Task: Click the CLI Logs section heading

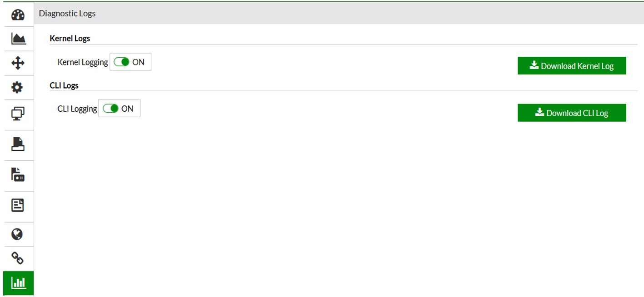Action: (64, 85)
